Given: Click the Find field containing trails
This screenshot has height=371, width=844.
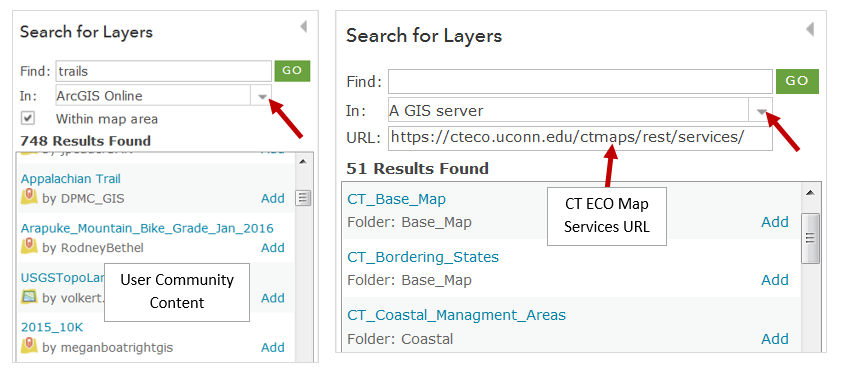Looking at the screenshot, I should pos(164,71).
